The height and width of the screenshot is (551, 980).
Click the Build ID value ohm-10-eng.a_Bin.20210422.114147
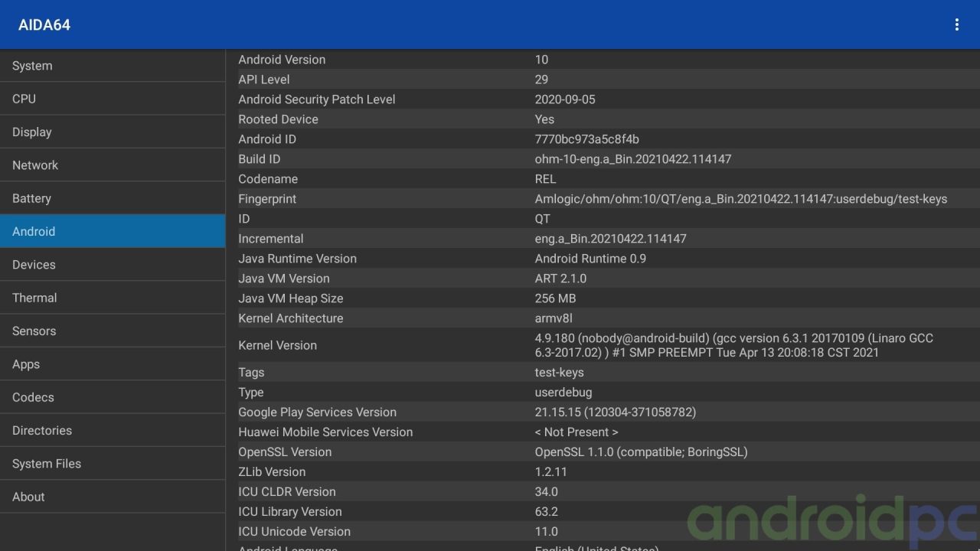pos(633,159)
